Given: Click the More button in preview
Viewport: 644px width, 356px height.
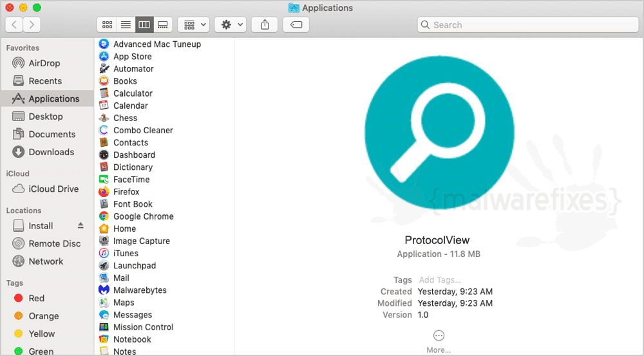Looking at the screenshot, I should click(439, 341).
